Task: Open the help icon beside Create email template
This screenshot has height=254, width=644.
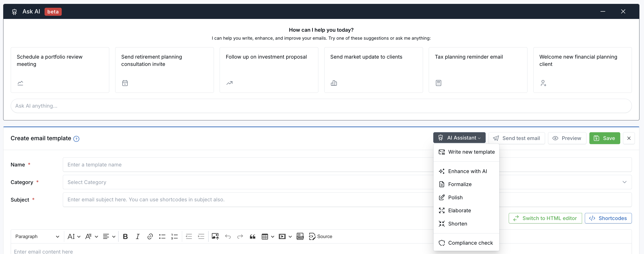Action: click(x=76, y=139)
